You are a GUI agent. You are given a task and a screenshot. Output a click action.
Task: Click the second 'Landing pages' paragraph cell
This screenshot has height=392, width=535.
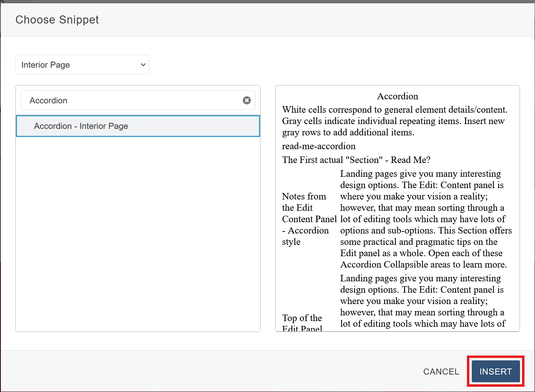tap(422, 301)
